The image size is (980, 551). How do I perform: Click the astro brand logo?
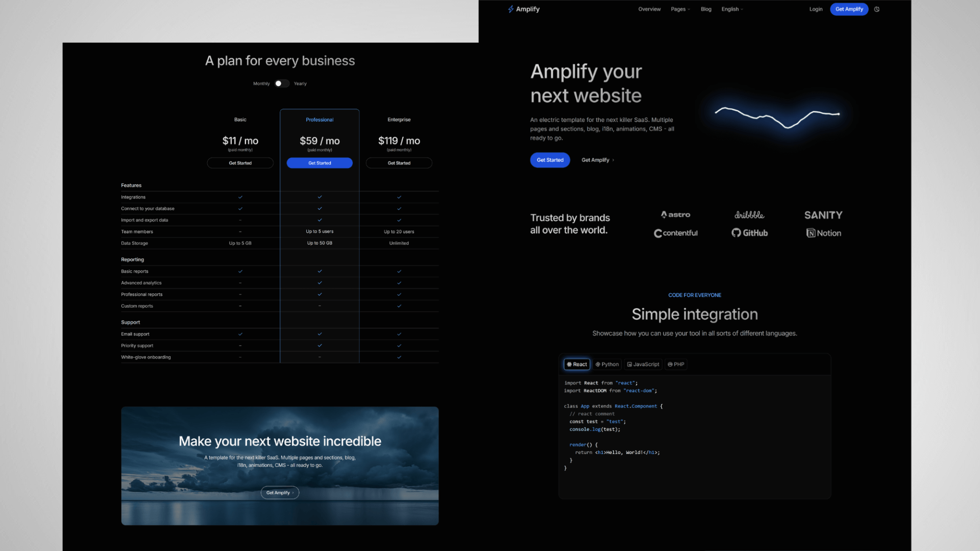(675, 215)
